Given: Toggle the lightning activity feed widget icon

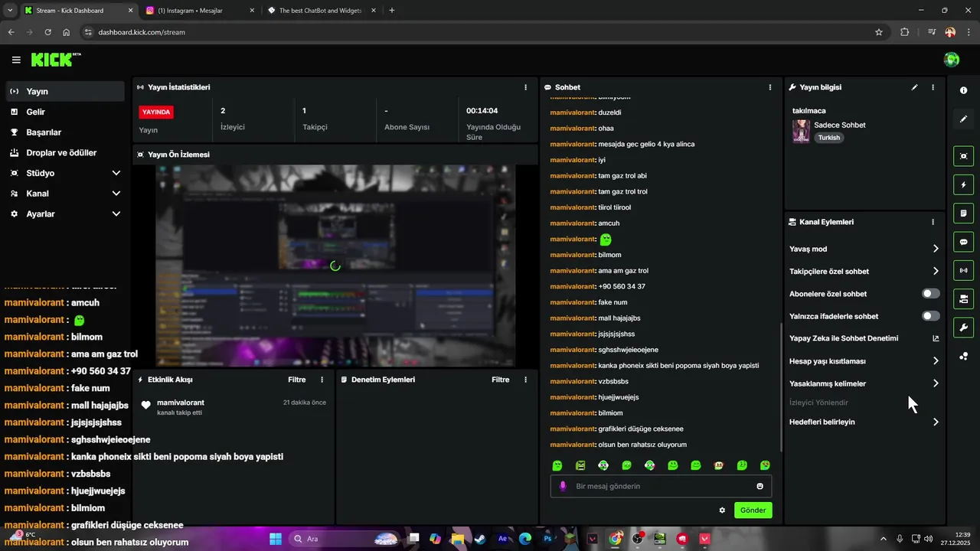Looking at the screenshot, I should click(963, 184).
